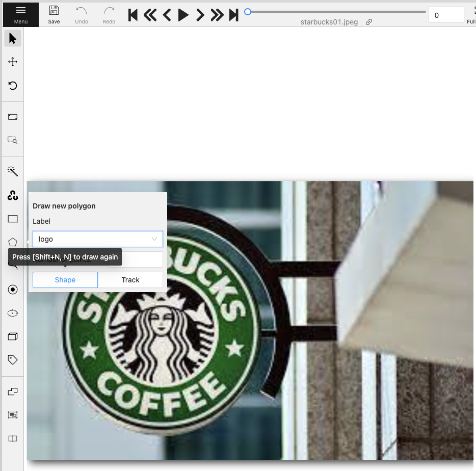Open the logo Label dropdown
The image size is (476, 471).
[98, 239]
